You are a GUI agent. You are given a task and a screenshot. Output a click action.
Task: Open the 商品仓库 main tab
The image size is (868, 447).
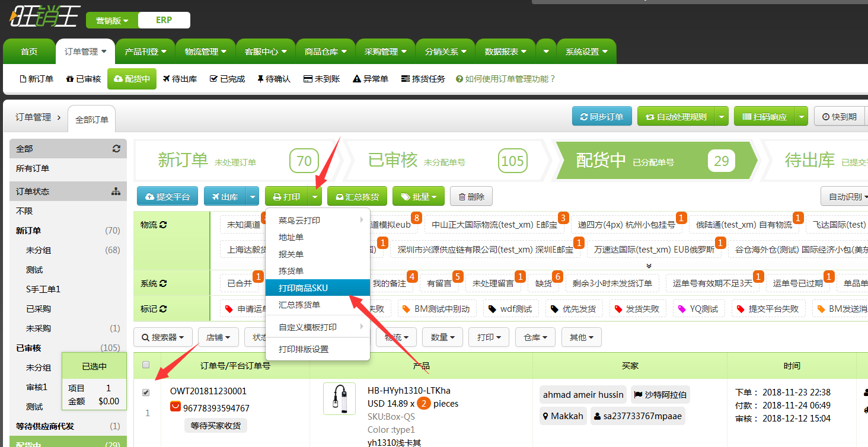325,52
